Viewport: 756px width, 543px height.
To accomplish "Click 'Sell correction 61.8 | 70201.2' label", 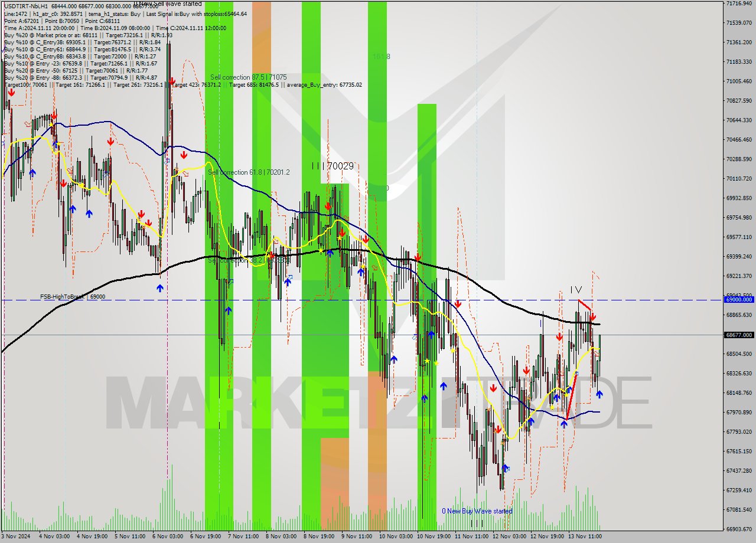I will click(249, 172).
